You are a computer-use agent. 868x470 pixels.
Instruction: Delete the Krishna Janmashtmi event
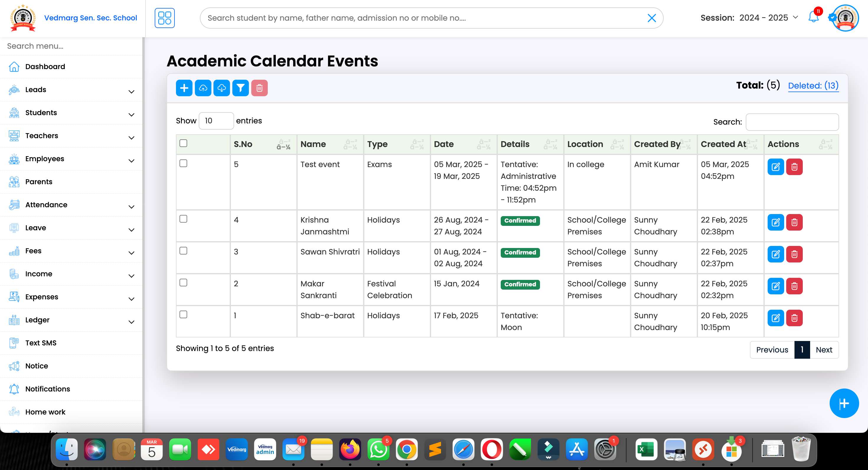[x=794, y=222]
